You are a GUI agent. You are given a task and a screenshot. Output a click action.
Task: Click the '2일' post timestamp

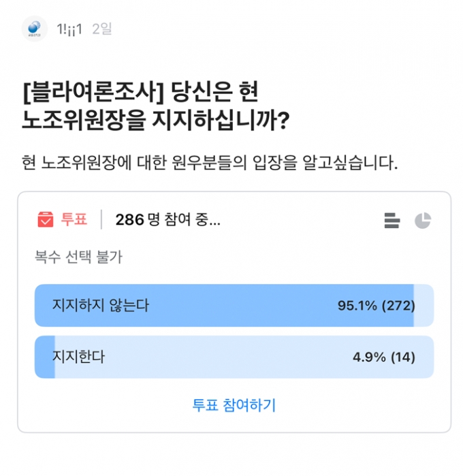pos(101,29)
